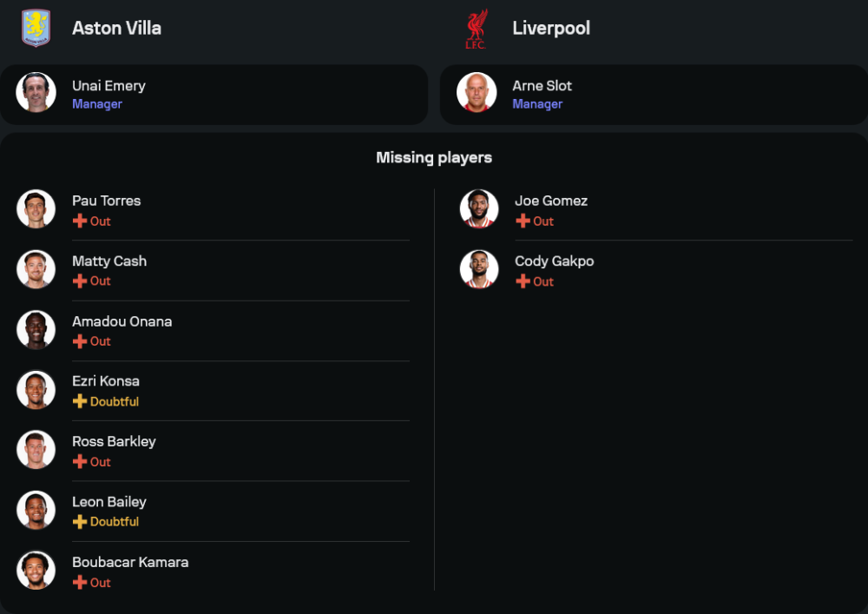868x614 pixels.
Task: Click the Missing players section heading
Action: (434, 157)
